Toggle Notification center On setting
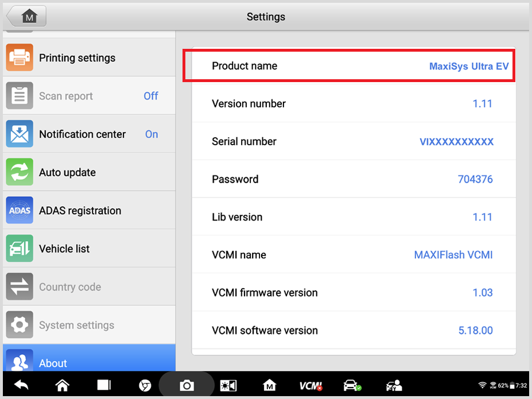 pyautogui.click(x=151, y=134)
